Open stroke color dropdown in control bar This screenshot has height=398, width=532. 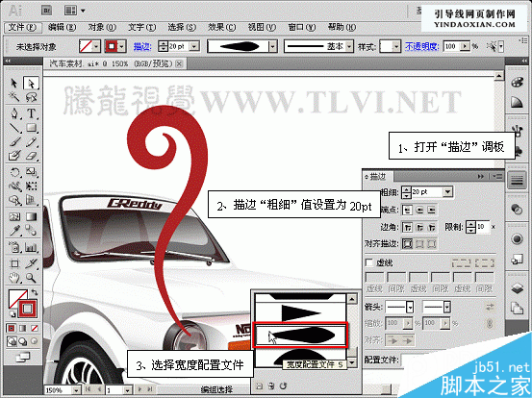coord(122,46)
